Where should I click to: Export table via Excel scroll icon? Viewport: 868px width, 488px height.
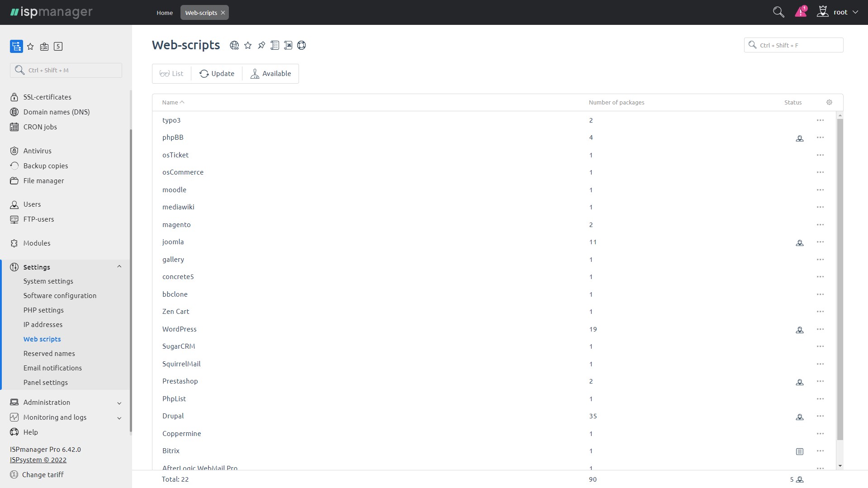pos(288,45)
